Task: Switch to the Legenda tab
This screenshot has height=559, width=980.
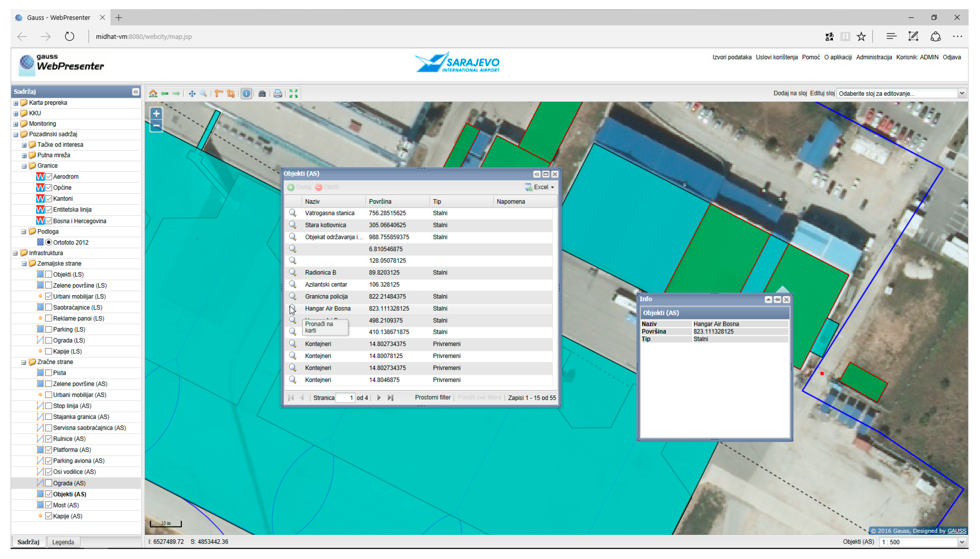Action: [63, 542]
